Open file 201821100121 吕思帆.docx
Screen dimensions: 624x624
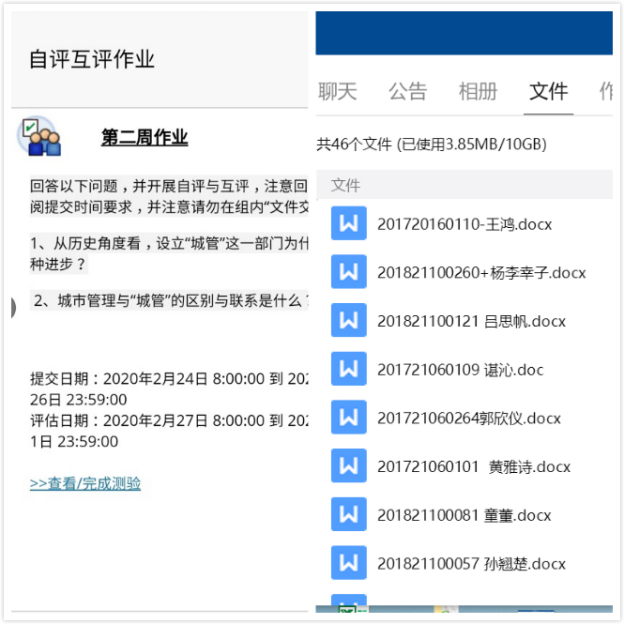(x=471, y=321)
